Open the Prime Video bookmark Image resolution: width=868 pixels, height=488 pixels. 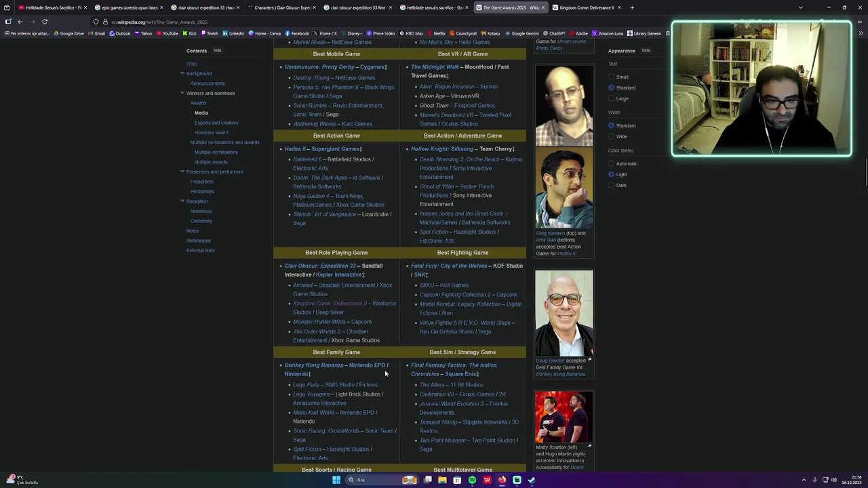[x=380, y=33]
